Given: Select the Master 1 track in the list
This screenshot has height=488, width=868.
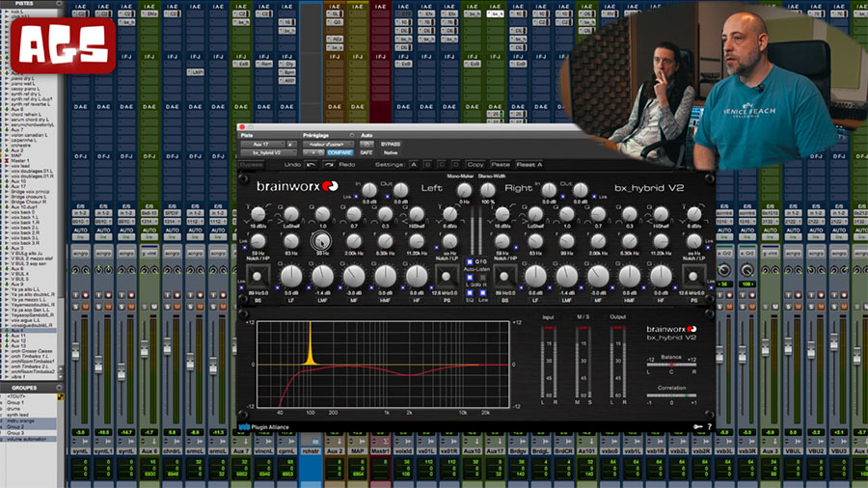Looking at the screenshot, I should click(20, 160).
